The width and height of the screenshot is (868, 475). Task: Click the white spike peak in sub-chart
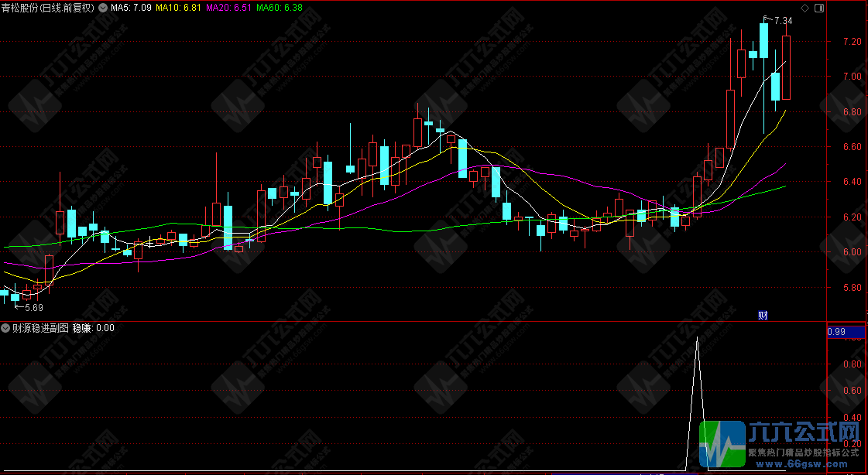[x=698, y=339]
